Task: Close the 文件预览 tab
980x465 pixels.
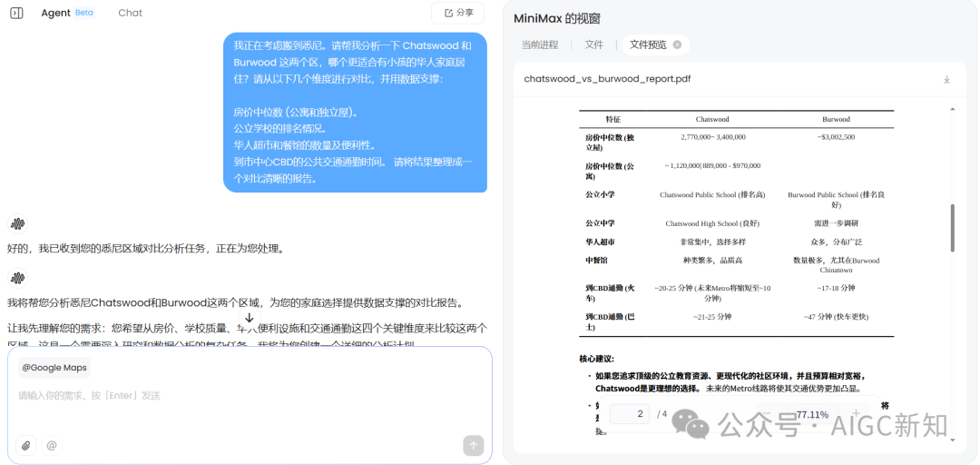Action: (677, 45)
